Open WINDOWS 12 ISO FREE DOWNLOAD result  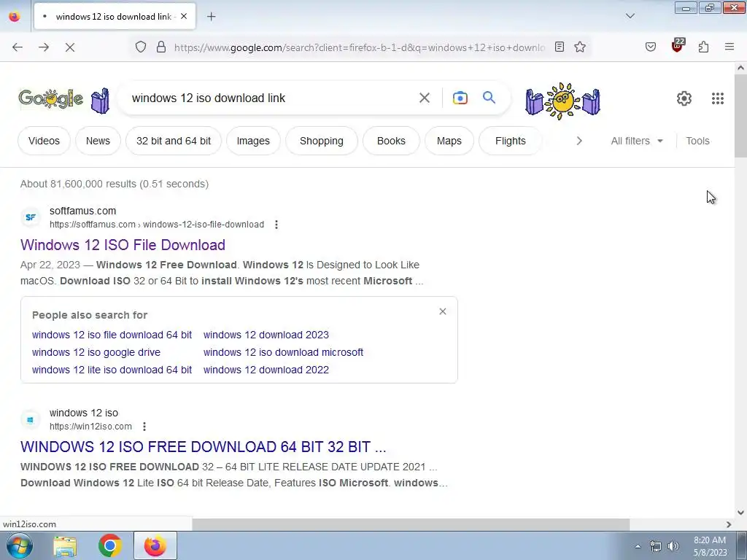[204, 447]
